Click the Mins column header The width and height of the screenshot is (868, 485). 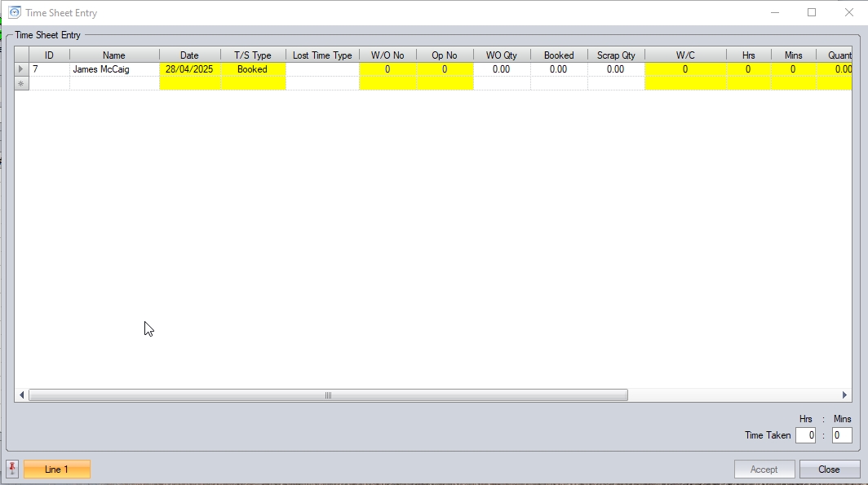coord(793,55)
